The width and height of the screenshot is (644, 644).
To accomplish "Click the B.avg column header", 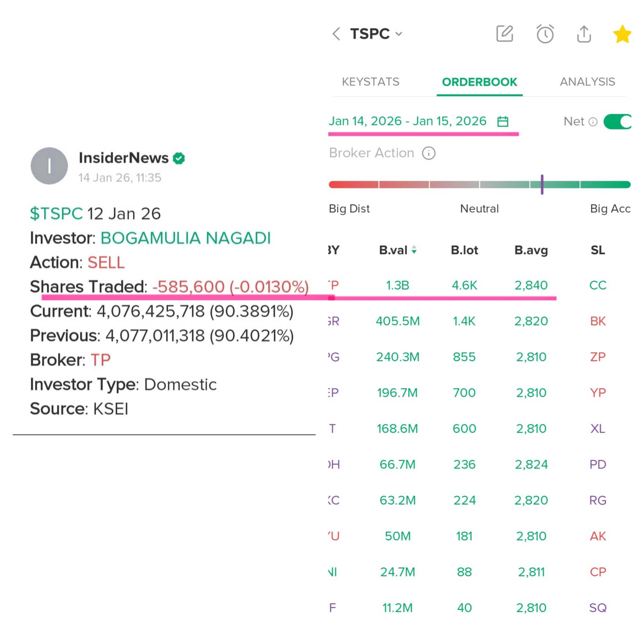I will tap(531, 250).
